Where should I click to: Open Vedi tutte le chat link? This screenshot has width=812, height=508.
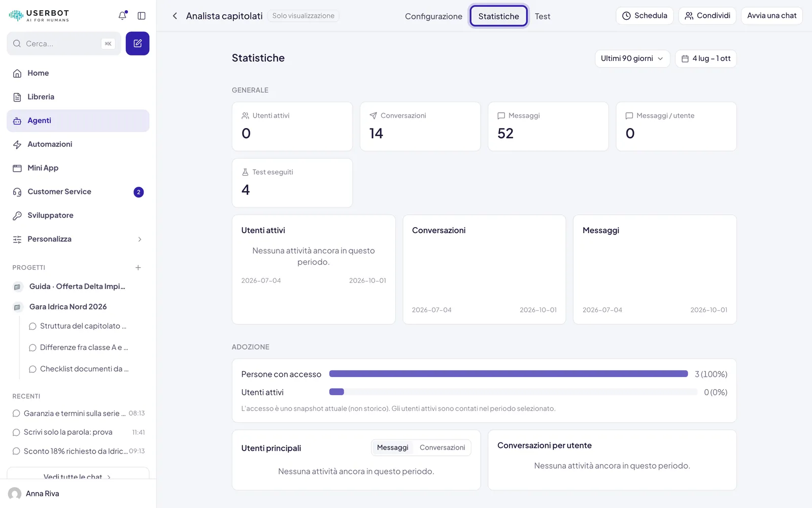point(78,477)
